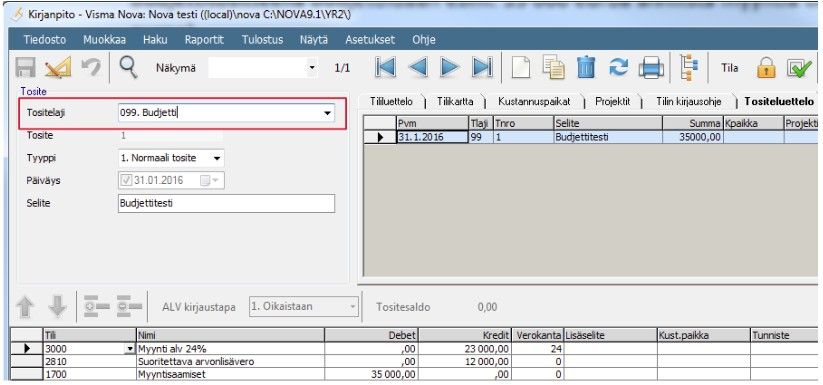Click account number 1700 cell
Image resolution: width=823 pixels, height=385 pixels.
[x=89, y=374]
